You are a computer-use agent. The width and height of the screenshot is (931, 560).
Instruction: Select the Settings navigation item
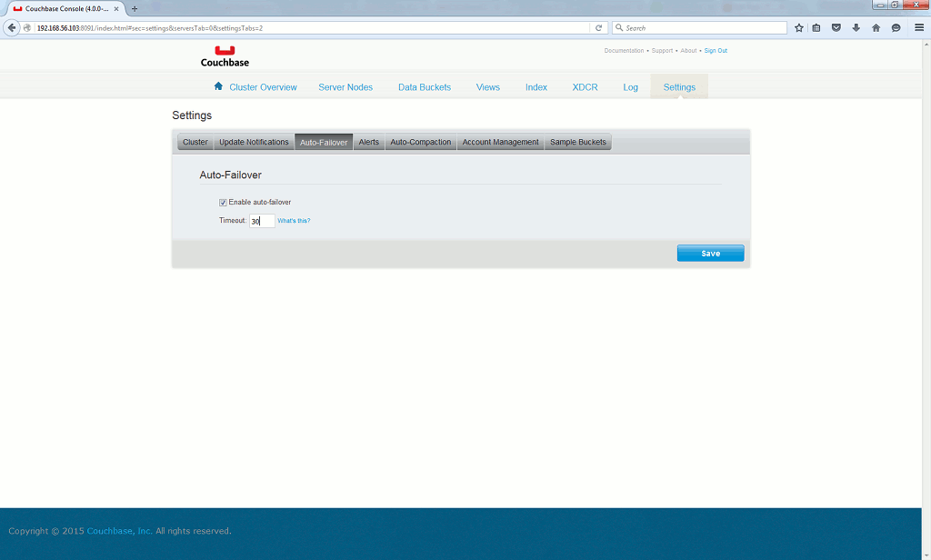(679, 87)
